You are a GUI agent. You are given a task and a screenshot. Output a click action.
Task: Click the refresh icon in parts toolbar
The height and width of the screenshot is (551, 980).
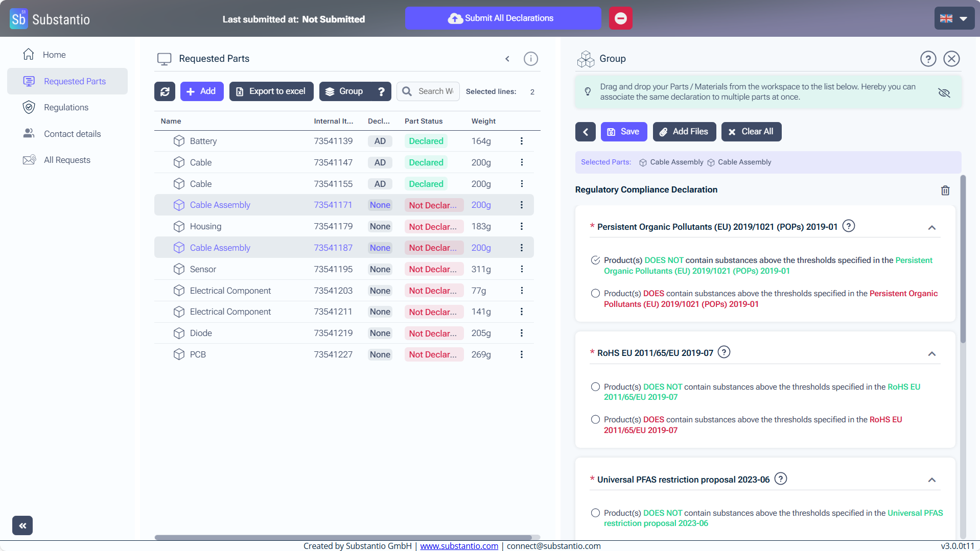tap(165, 91)
